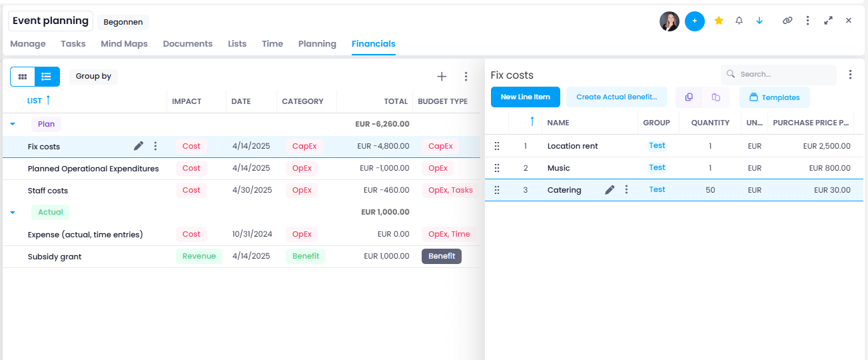868x360 pixels.
Task: Open the header three-dot menu
Action: pyautogui.click(x=807, y=21)
